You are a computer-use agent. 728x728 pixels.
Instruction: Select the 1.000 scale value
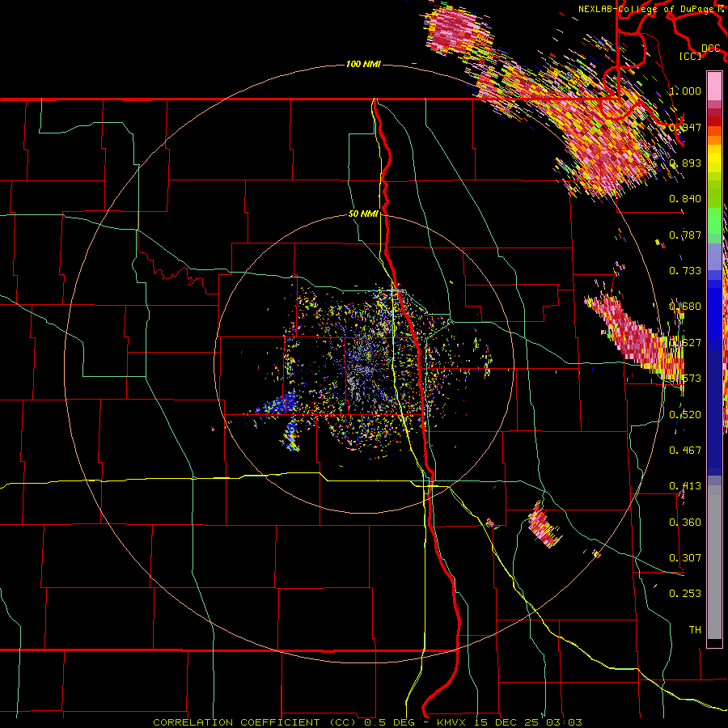685,91
